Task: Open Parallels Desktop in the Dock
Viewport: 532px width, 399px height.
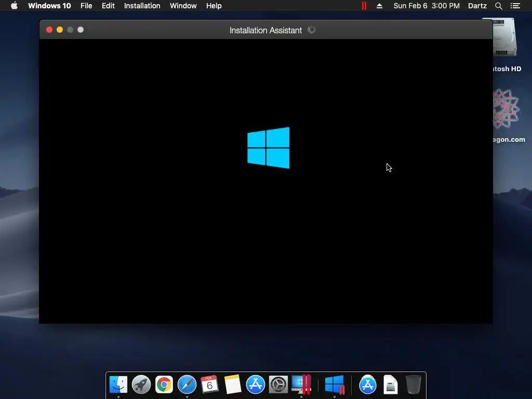Action: click(301, 384)
